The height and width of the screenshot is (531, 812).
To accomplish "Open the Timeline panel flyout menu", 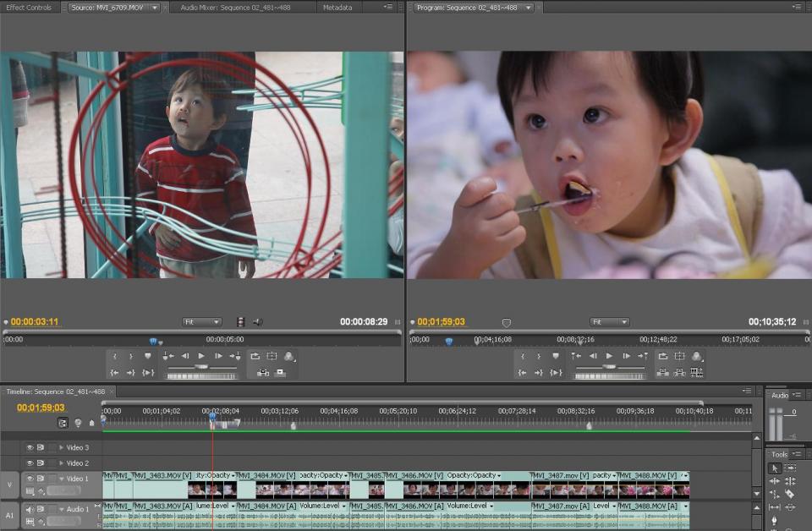I will [x=746, y=391].
